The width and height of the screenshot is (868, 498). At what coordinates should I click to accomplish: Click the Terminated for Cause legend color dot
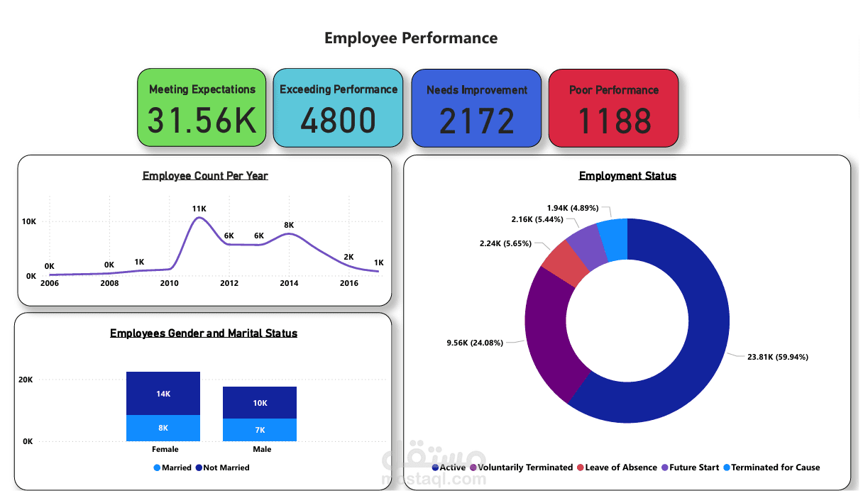tap(726, 467)
